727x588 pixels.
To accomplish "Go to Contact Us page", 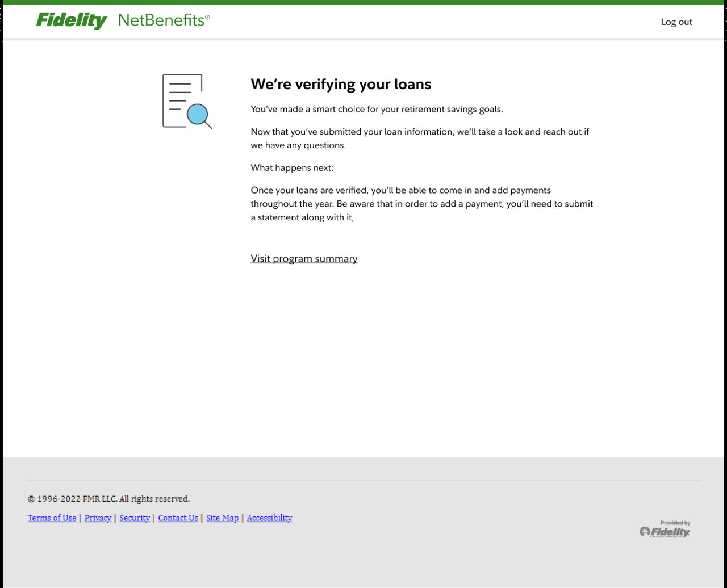I will coord(178,518).
